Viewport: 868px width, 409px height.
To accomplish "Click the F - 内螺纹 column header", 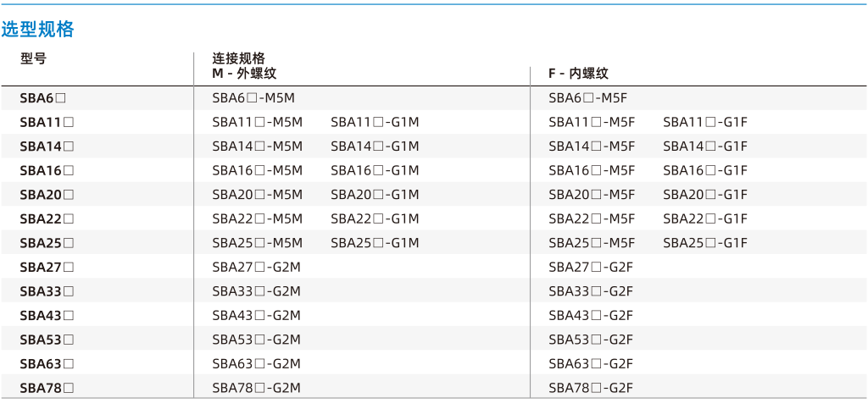I will click(578, 74).
